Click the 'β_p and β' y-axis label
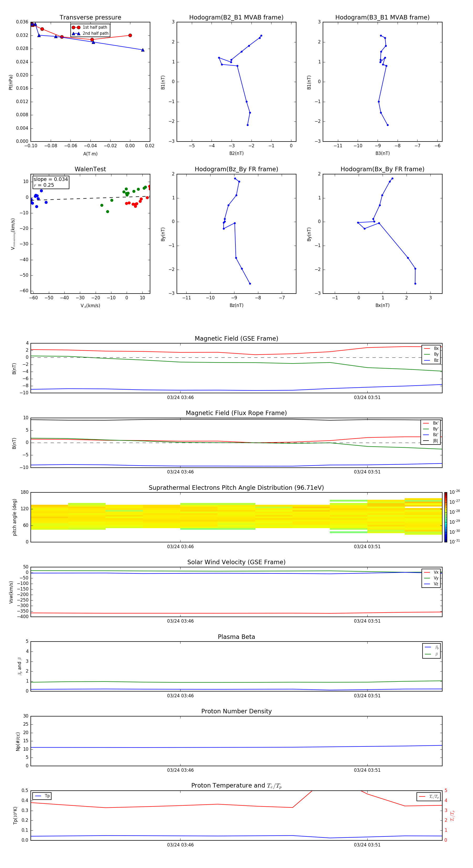 pyautogui.click(x=19, y=667)
